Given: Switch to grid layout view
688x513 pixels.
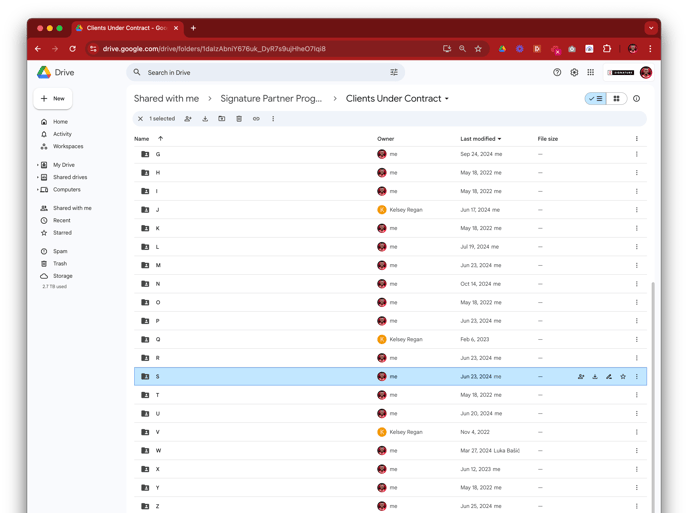Looking at the screenshot, I should click(x=616, y=99).
